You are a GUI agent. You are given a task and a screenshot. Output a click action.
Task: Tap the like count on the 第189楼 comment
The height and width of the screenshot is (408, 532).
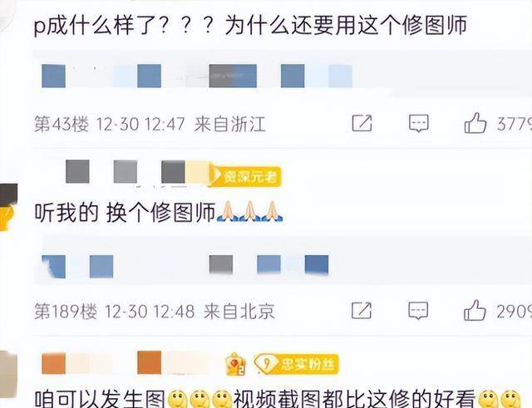515,311
